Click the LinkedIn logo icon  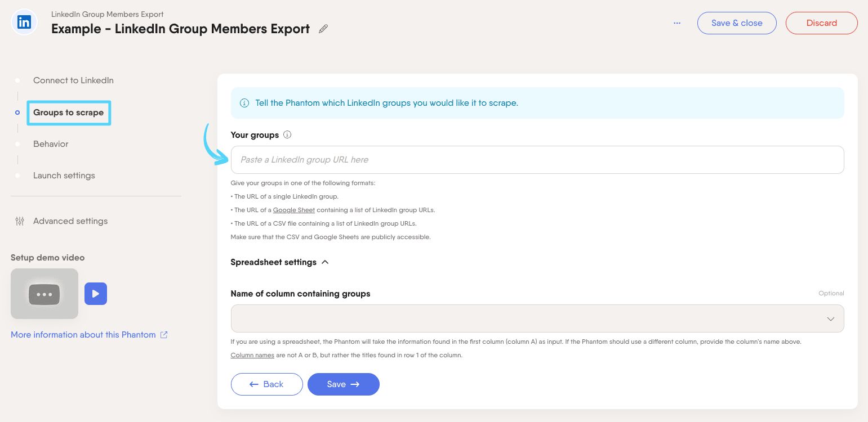[x=24, y=23]
